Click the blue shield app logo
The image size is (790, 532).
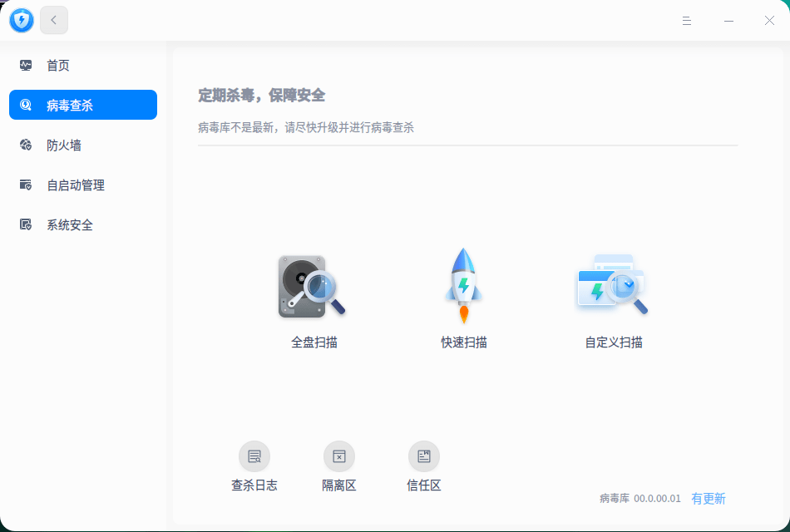22,20
